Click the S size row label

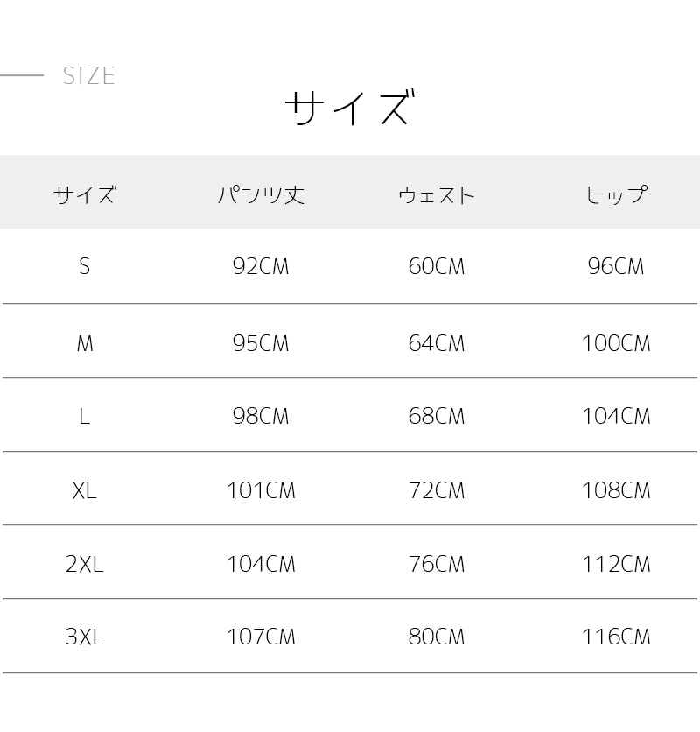(84, 266)
